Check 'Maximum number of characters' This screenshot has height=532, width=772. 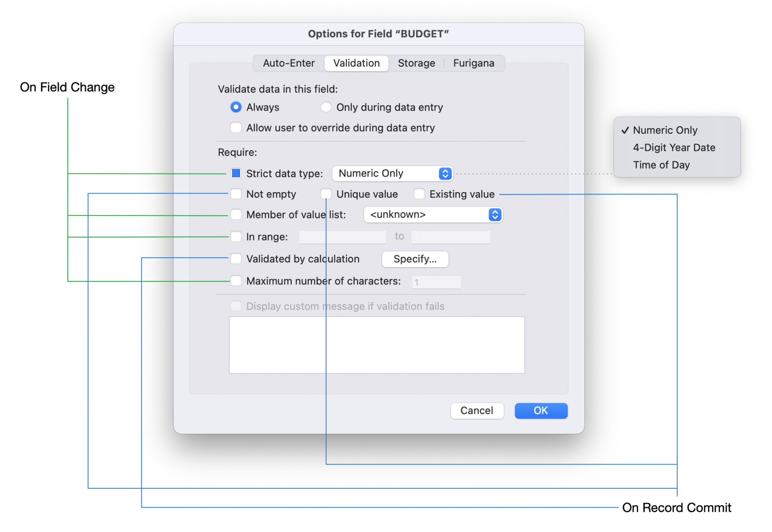coord(236,281)
